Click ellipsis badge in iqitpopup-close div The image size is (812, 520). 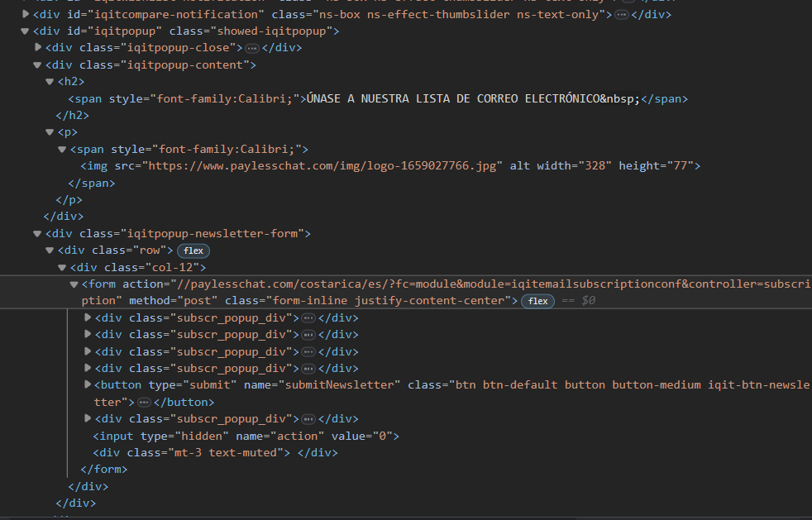coord(252,48)
